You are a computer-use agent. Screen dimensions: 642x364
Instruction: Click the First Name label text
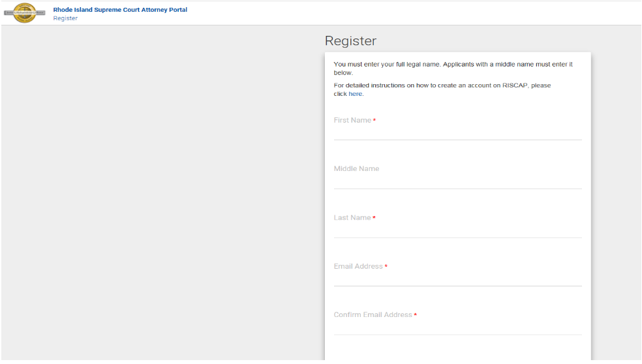pos(352,121)
